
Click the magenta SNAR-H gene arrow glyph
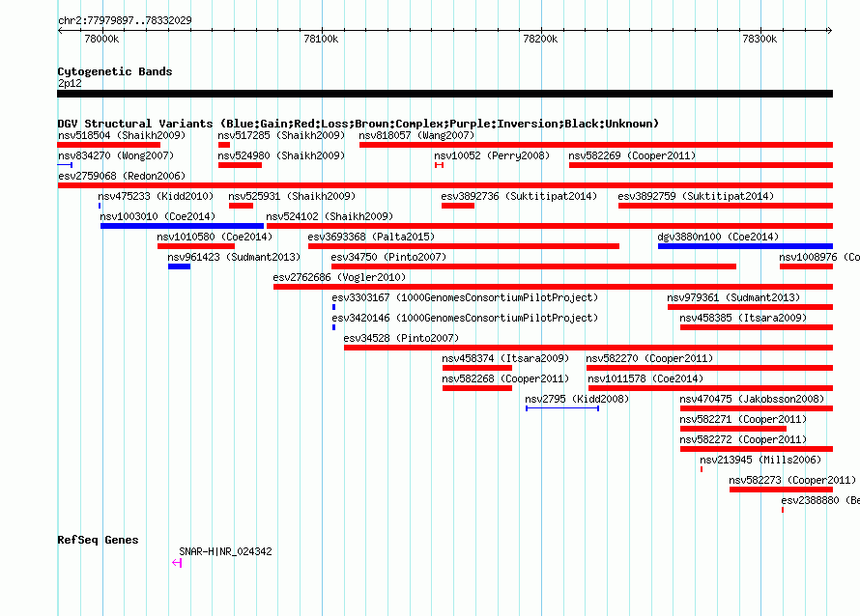point(177,563)
